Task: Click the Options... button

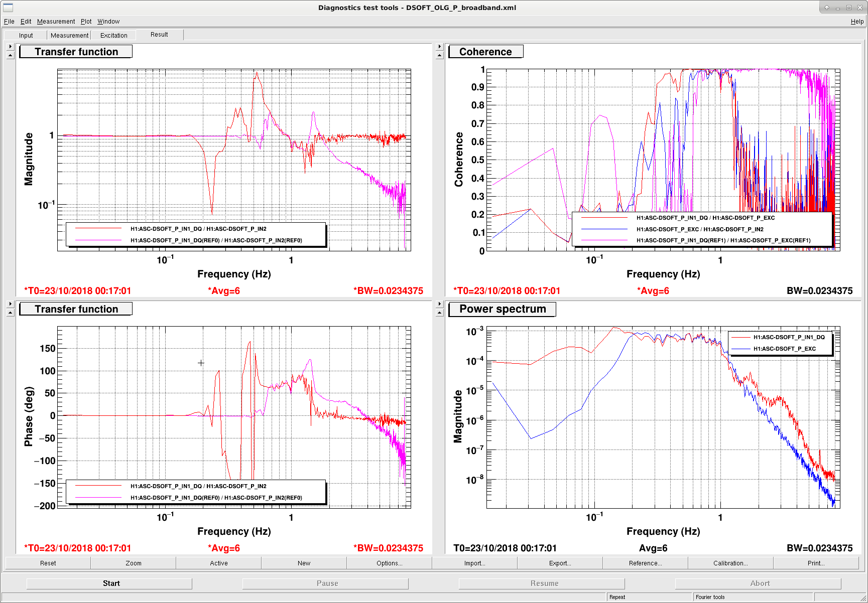Action: 390,563
